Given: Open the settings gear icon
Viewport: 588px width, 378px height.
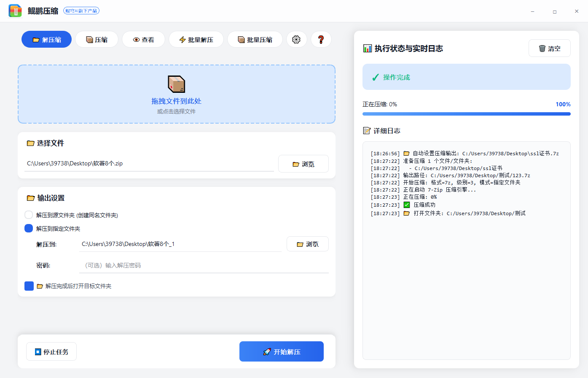Looking at the screenshot, I should tap(296, 39).
